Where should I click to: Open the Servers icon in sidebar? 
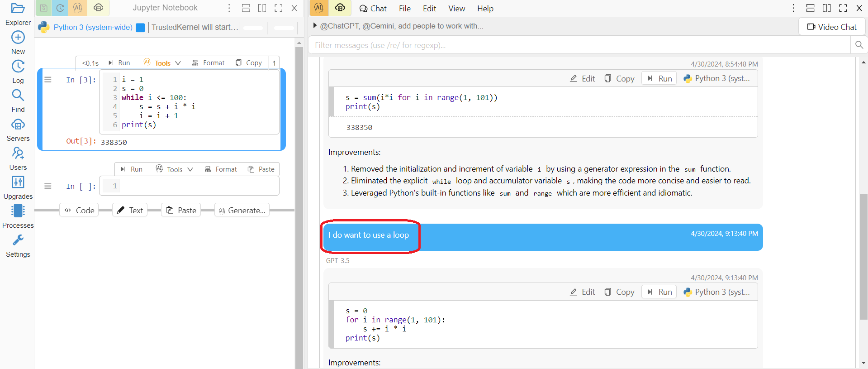click(x=18, y=125)
